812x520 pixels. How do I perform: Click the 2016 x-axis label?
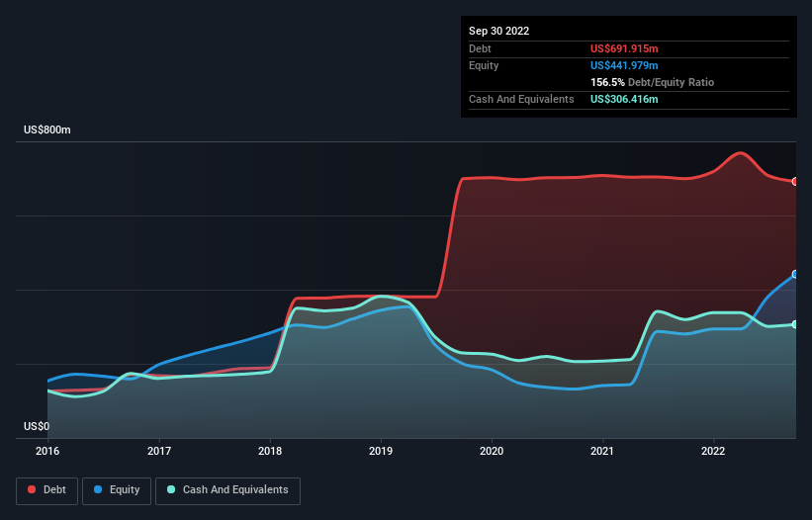coord(47,451)
